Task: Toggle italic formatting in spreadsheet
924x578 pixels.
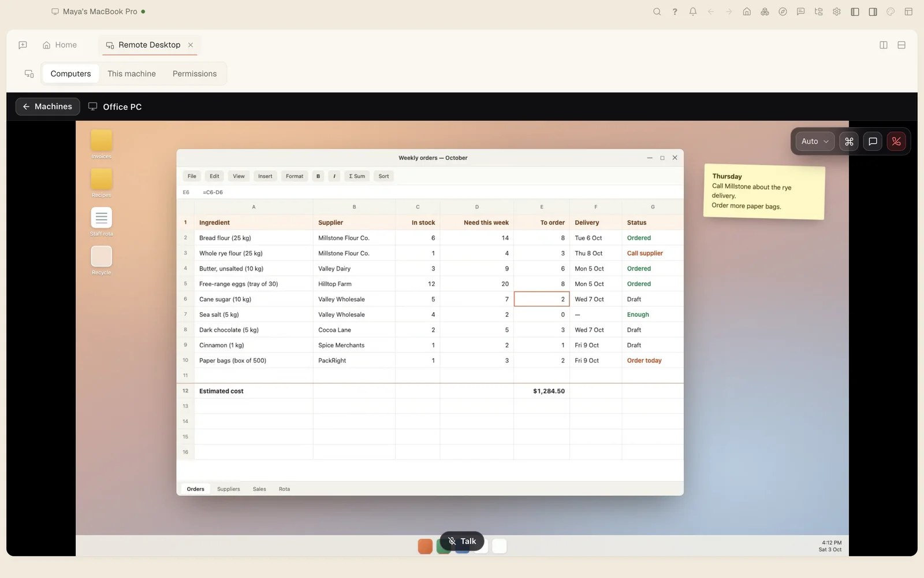Action: coord(334,176)
